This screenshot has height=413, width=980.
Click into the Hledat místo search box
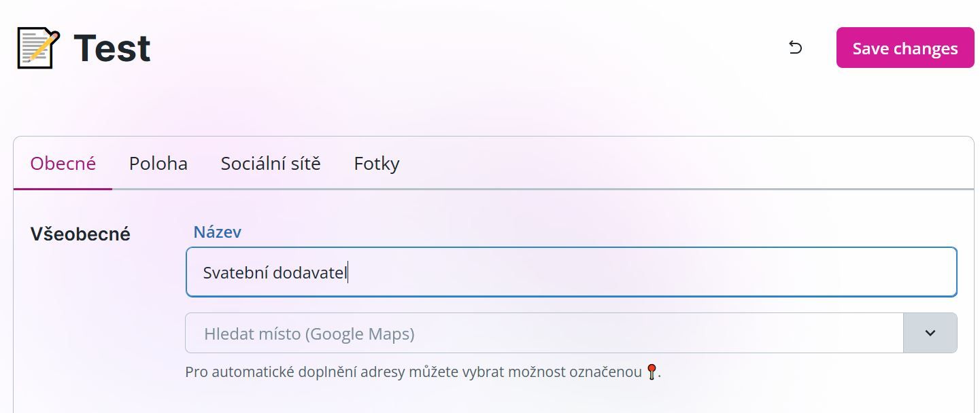click(544, 333)
